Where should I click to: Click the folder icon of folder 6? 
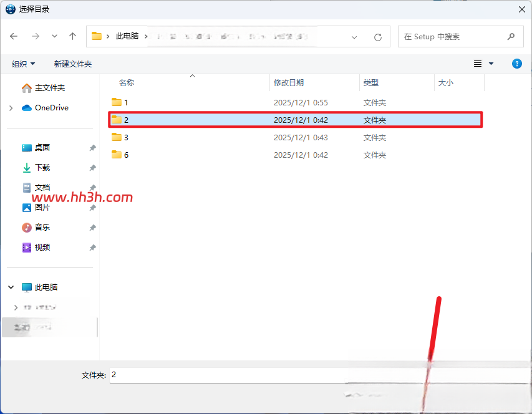117,155
